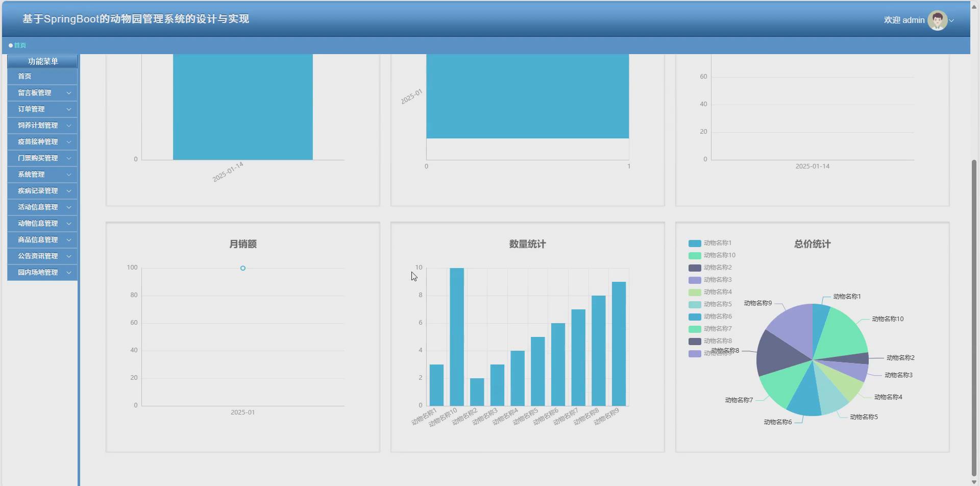The height and width of the screenshot is (486, 980).
Task: Open the 商品信息管理 menu item
Action: click(x=42, y=239)
